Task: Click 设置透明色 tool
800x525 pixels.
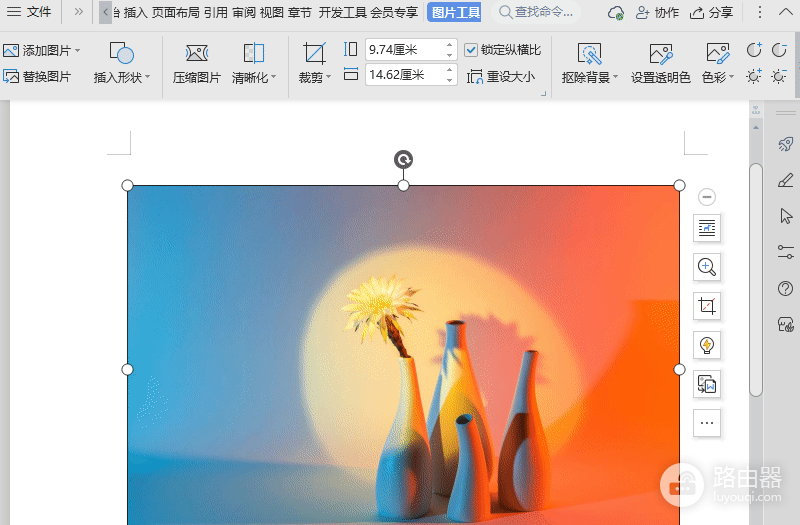Action: click(x=661, y=64)
